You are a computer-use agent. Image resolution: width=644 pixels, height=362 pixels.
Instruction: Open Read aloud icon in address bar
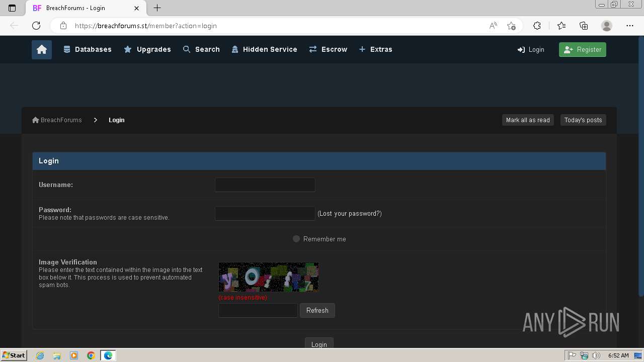493,26
